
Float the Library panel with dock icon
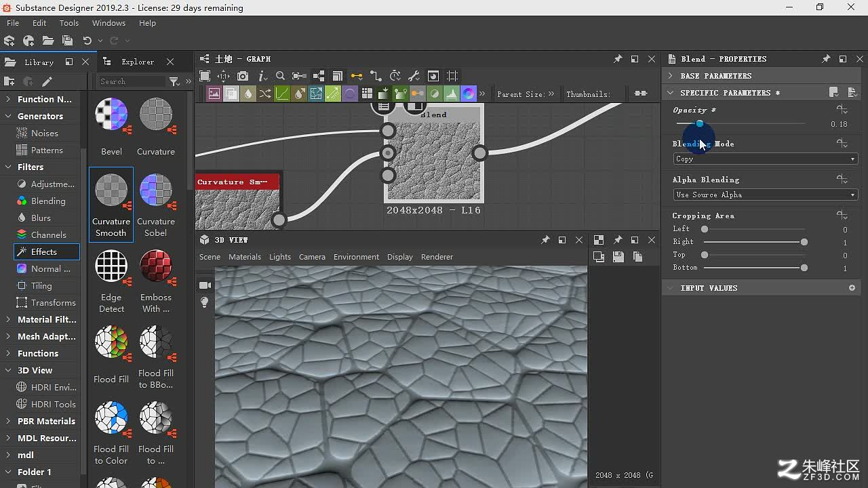click(x=68, y=62)
